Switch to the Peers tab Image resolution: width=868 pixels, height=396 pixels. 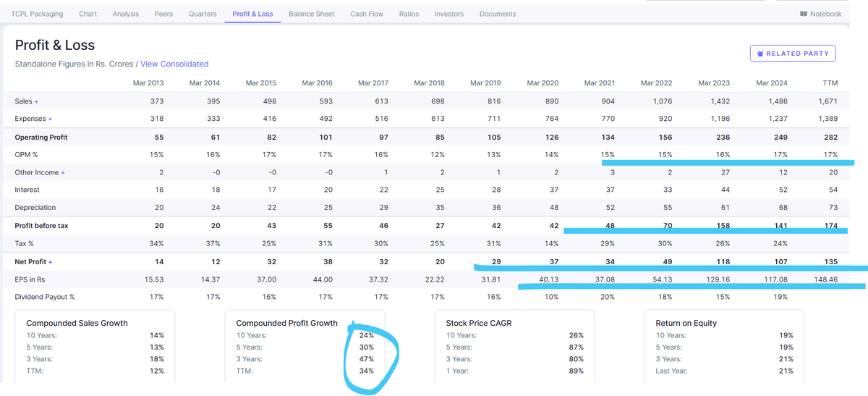pos(163,14)
